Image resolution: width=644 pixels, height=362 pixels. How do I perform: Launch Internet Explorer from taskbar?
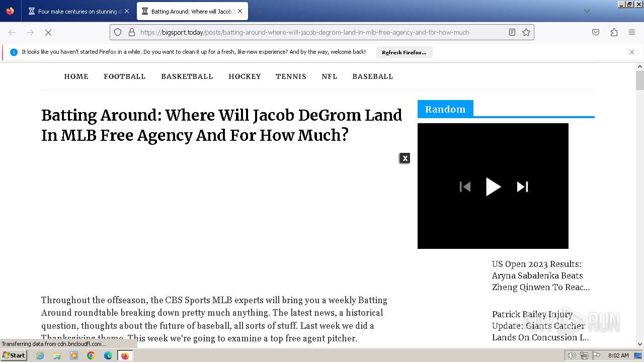coord(40,355)
